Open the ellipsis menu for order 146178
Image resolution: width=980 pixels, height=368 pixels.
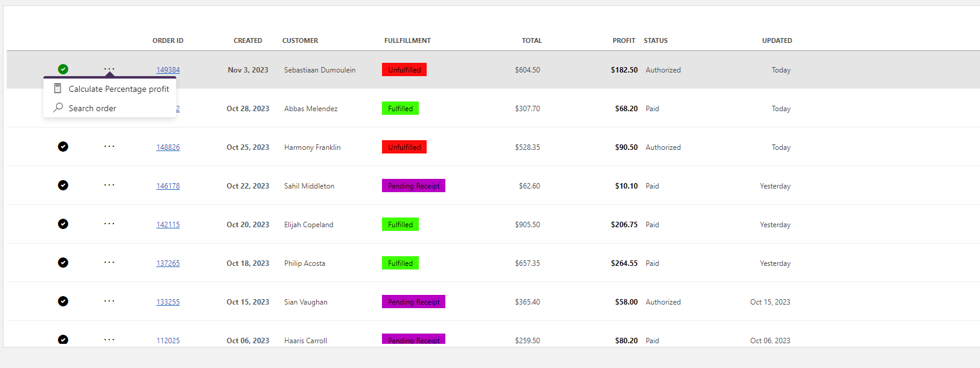[109, 185]
